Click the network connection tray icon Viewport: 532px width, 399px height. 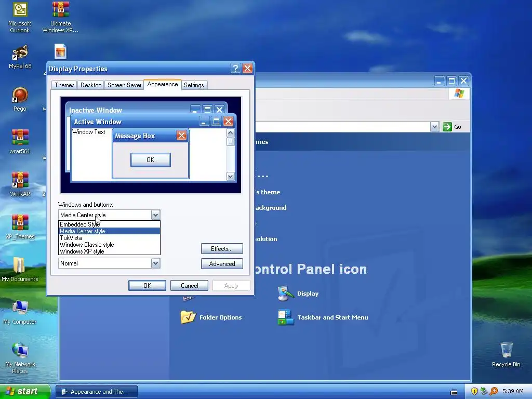[x=484, y=391]
